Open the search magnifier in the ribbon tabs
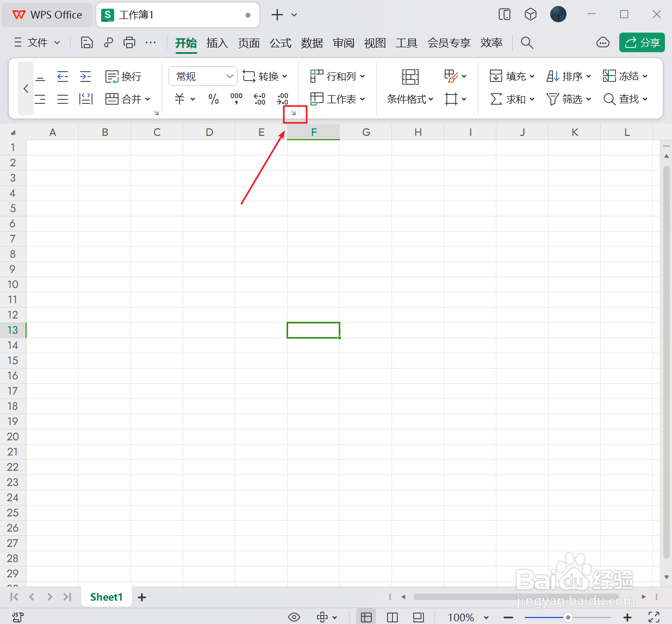 (527, 42)
